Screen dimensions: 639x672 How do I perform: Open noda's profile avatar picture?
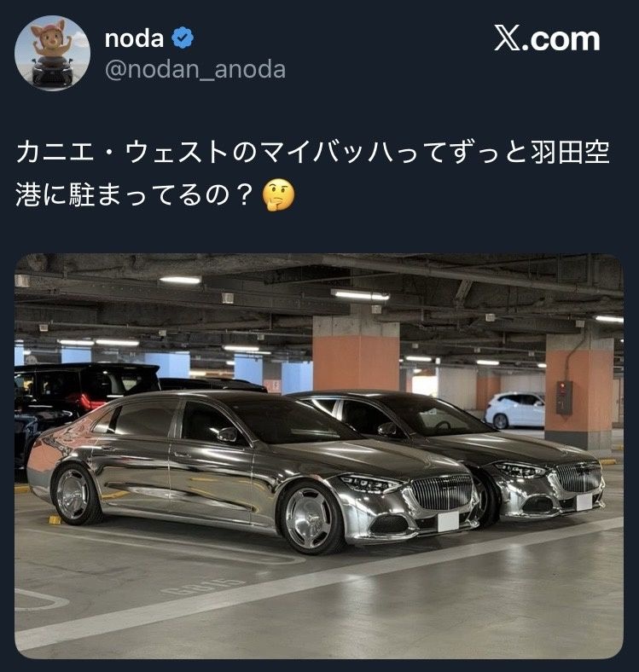(x=52, y=53)
